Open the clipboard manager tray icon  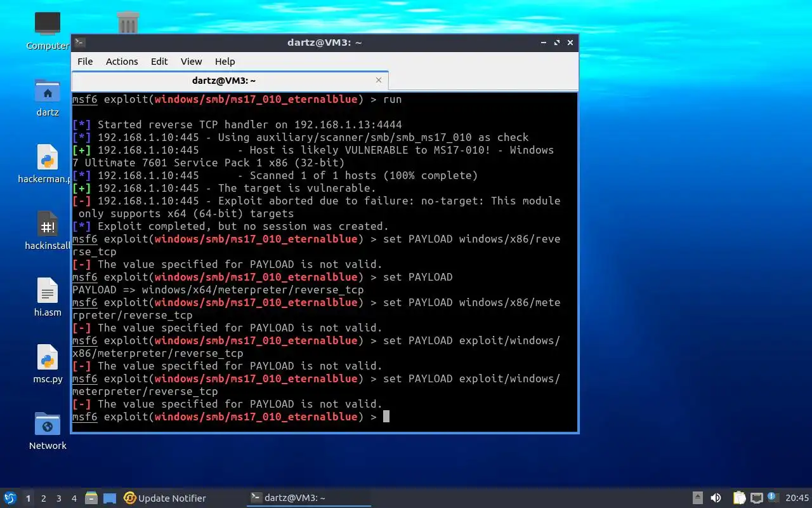[739, 498]
